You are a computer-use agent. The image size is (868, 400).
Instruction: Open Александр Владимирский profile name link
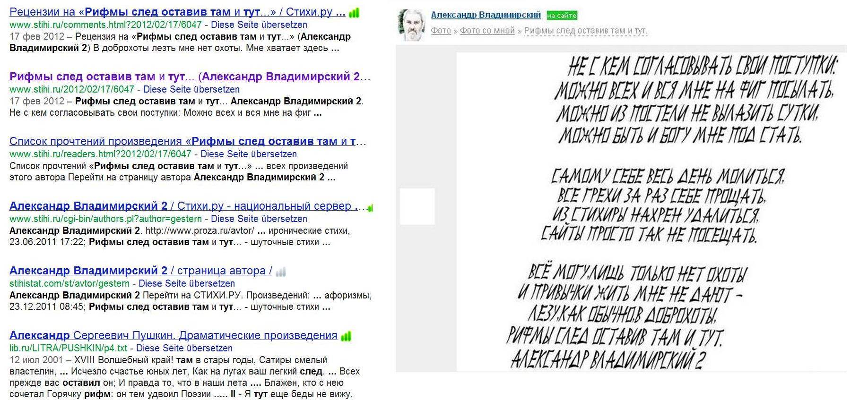click(x=486, y=15)
